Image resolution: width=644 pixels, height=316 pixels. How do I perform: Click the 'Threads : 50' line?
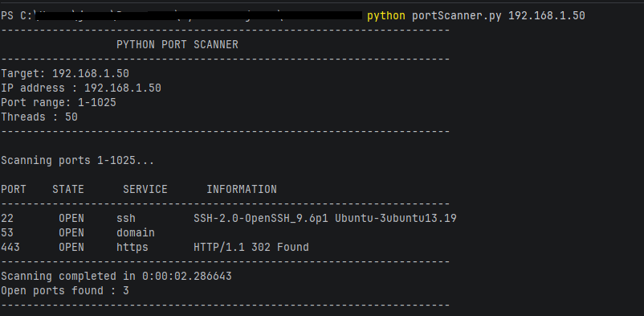[x=39, y=117]
